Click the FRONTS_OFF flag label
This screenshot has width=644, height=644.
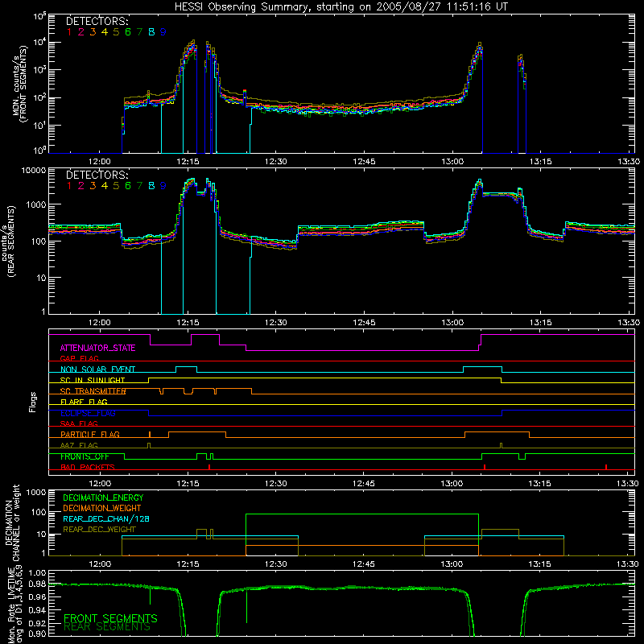85,456
